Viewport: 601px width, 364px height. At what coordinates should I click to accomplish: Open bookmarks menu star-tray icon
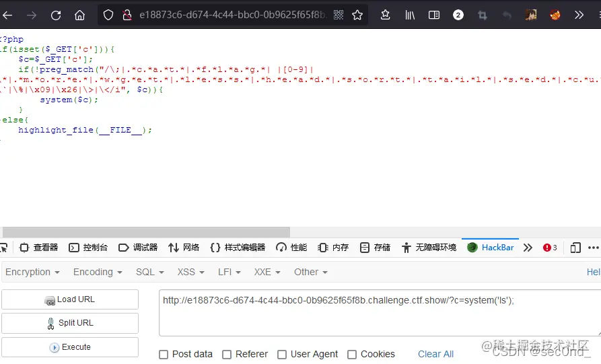(x=385, y=15)
